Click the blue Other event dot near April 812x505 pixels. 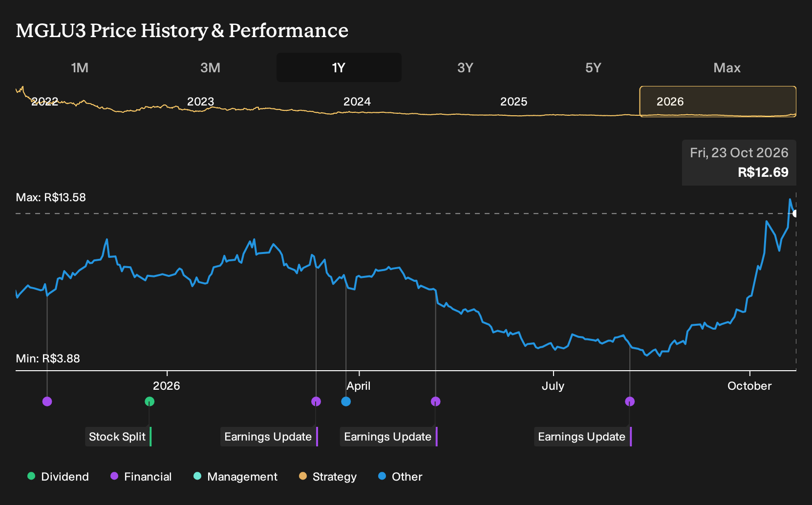[x=346, y=401]
